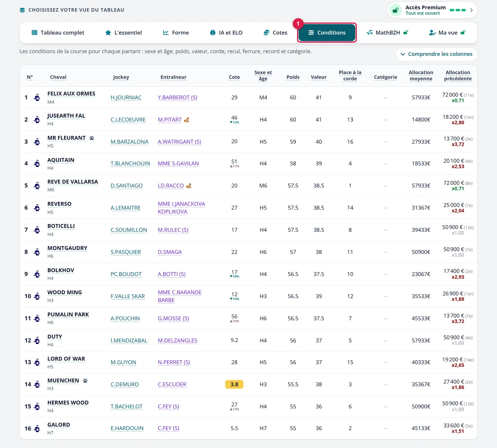Open jockey I.MENDIZABAL's link

click(129, 340)
